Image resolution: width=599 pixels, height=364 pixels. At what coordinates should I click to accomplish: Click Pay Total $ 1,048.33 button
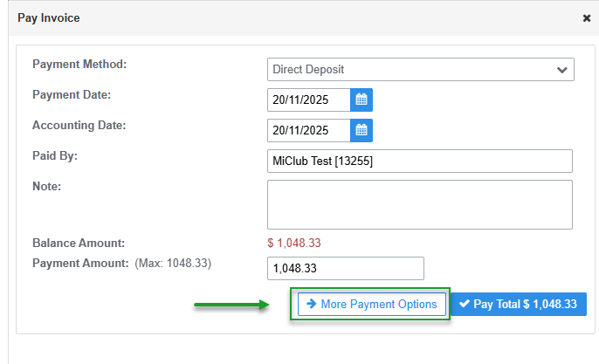click(519, 304)
